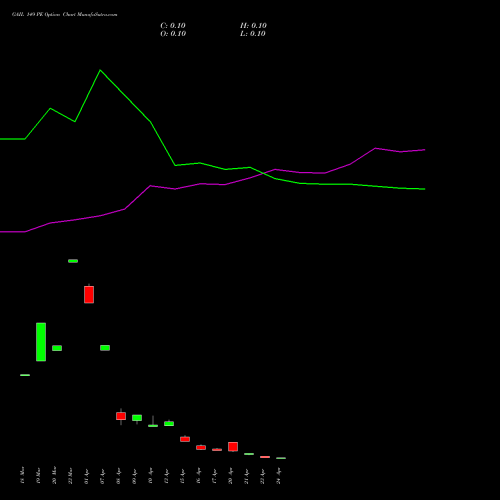Viewport: 500px width, 500px height.
Task: Click the 12 Apr date label
Action: point(166,476)
